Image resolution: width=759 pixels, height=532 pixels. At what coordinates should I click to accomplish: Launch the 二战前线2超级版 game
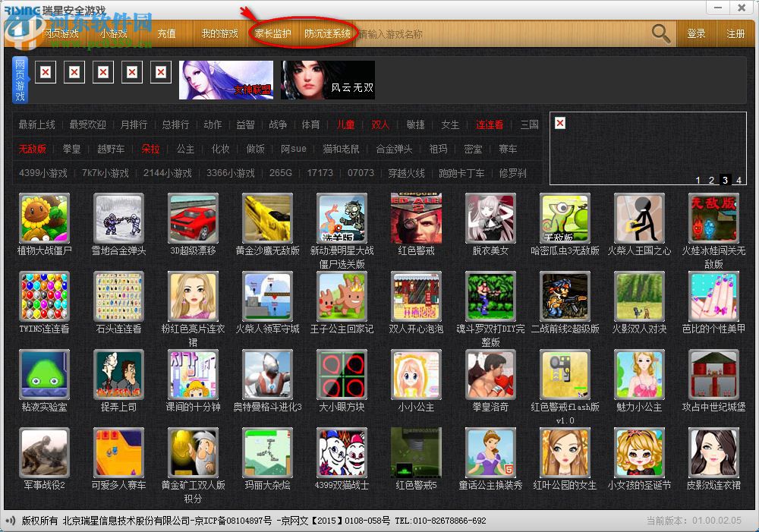pyautogui.click(x=565, y=297)
